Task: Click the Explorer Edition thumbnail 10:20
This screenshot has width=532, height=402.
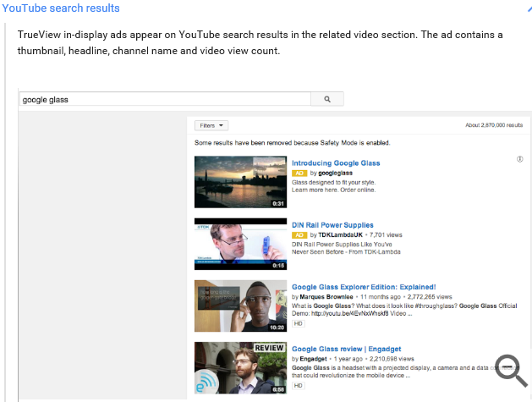Action: click(x=240, y=306)
